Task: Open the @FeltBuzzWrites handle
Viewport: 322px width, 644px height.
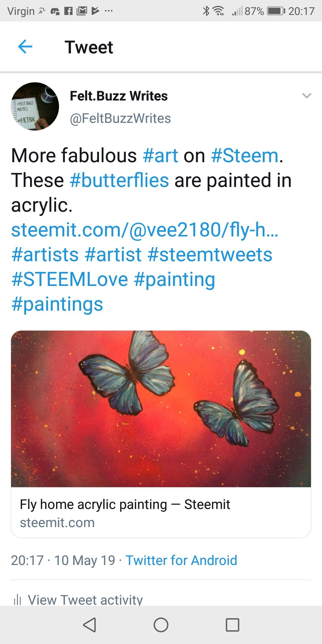Action: coord(120,118)
